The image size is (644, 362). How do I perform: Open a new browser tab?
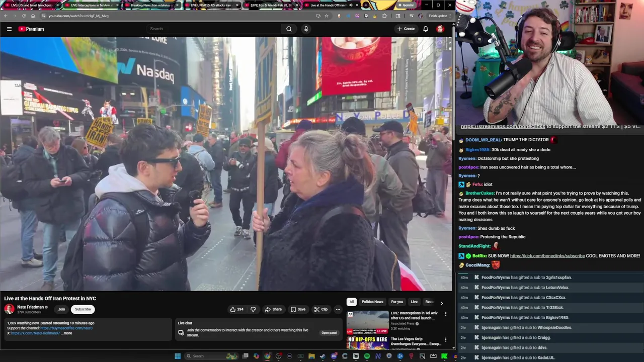(x=366, y=5)
